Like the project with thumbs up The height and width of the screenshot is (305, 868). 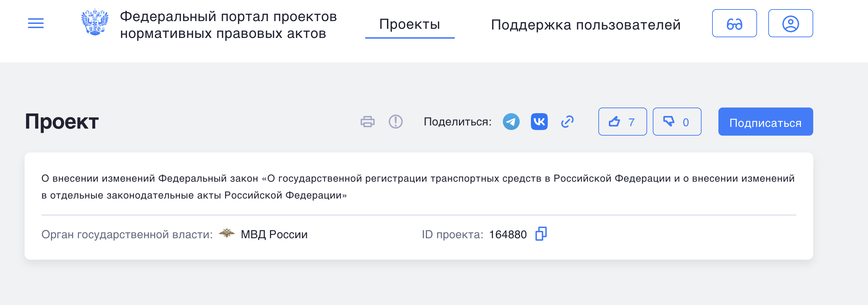point(614,122)
